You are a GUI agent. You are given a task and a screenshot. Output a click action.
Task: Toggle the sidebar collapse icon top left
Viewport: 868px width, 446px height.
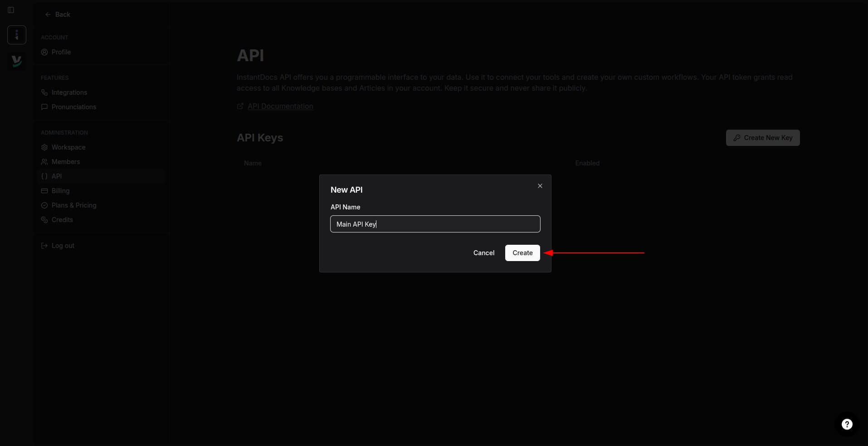click(11, 10)
